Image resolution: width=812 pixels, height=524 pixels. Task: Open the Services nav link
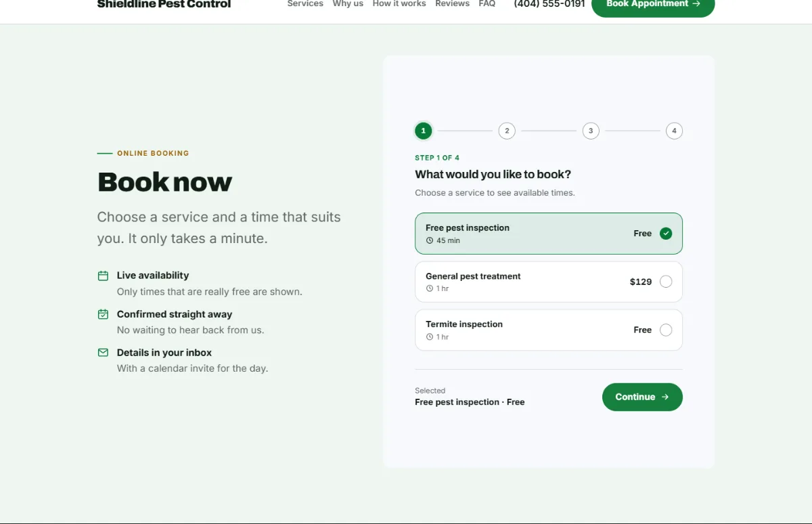point(305,3)
